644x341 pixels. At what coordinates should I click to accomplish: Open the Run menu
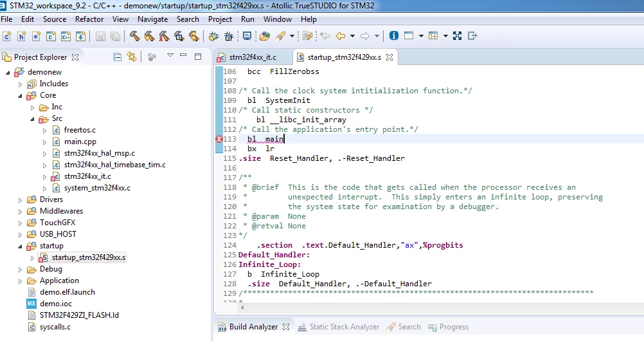[x=247, y=19]
